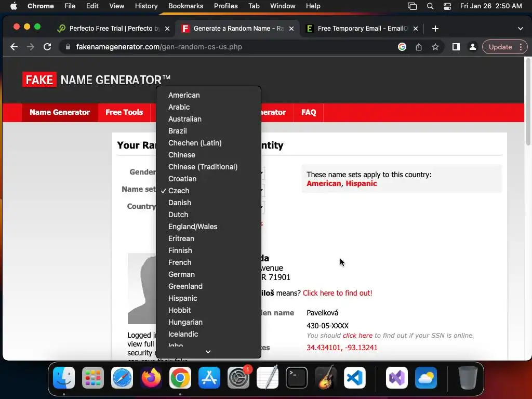Follow the SSN 'click here' link

[x=357, y=336]
